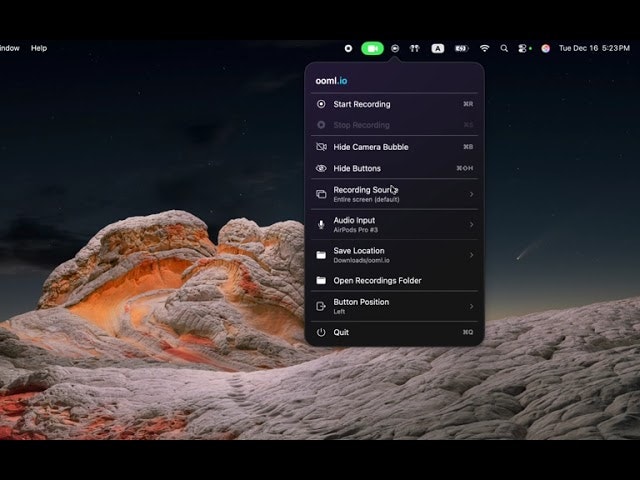
Task: Click the Start Recording circle icon
Action: (321, 104)
